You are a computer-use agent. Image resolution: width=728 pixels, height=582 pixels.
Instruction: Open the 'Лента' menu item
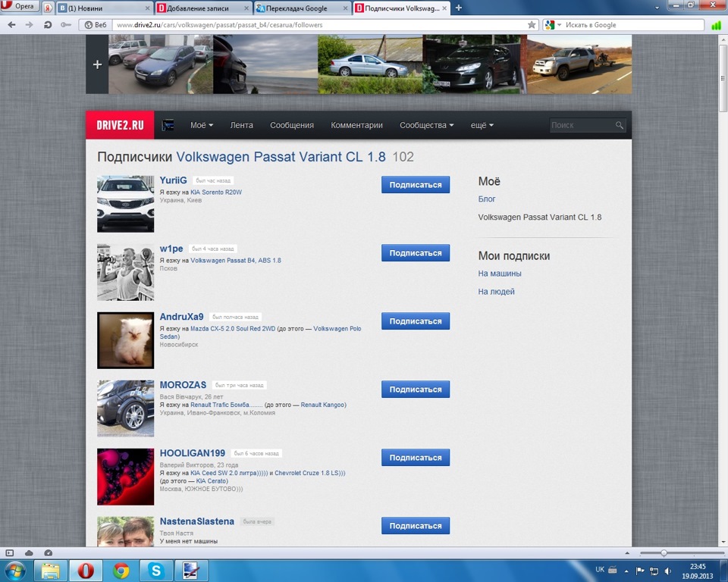pyautogui.click(x=241, y=125)
